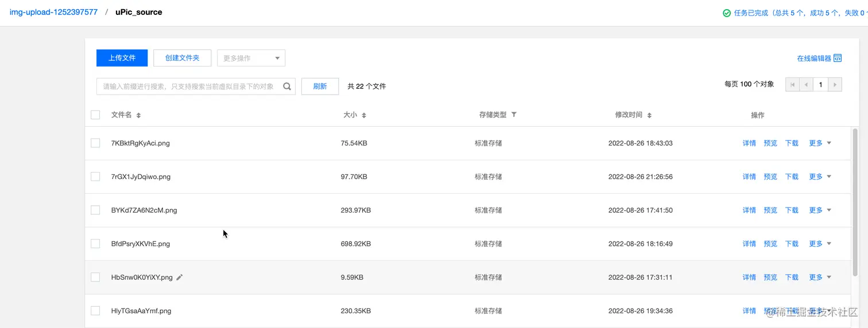The image size is (868, 328).
Task: Check BYKd7ZA6N2cM.png row checkbox
Action: (x=95, y=210)
